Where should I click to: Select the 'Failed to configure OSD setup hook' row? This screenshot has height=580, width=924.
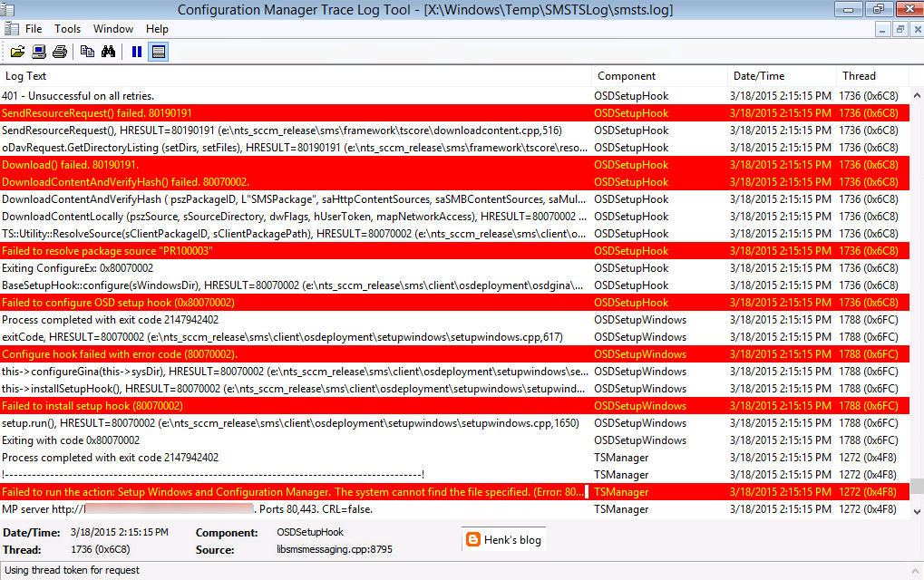pos(454,303)
